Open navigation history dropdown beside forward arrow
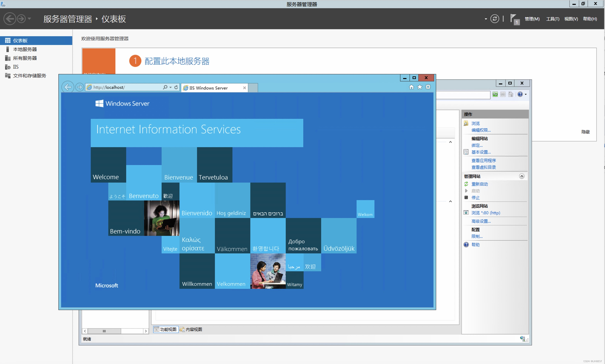 tap(29, 19)
